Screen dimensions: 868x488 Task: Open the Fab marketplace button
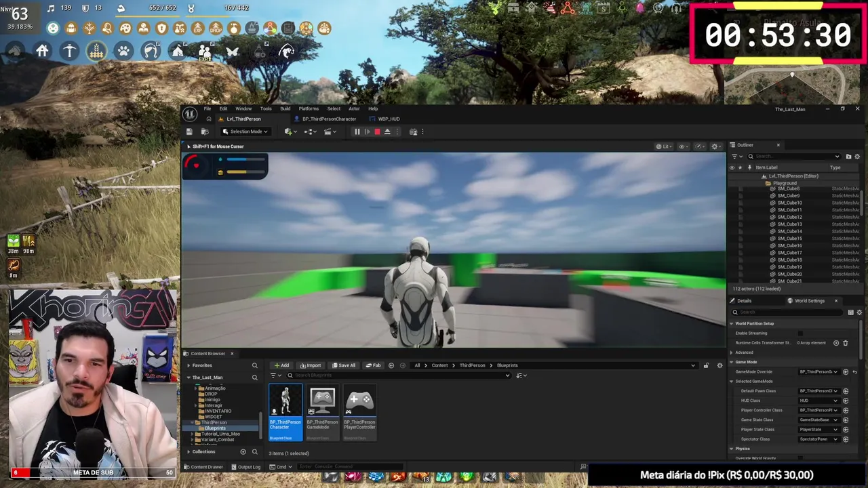[373, 365]
